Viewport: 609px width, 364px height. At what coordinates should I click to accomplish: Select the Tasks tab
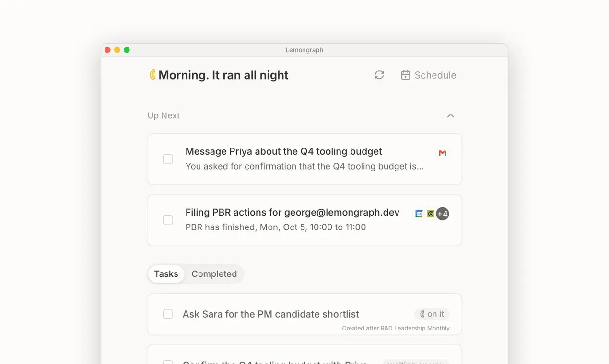pos(166,274)
